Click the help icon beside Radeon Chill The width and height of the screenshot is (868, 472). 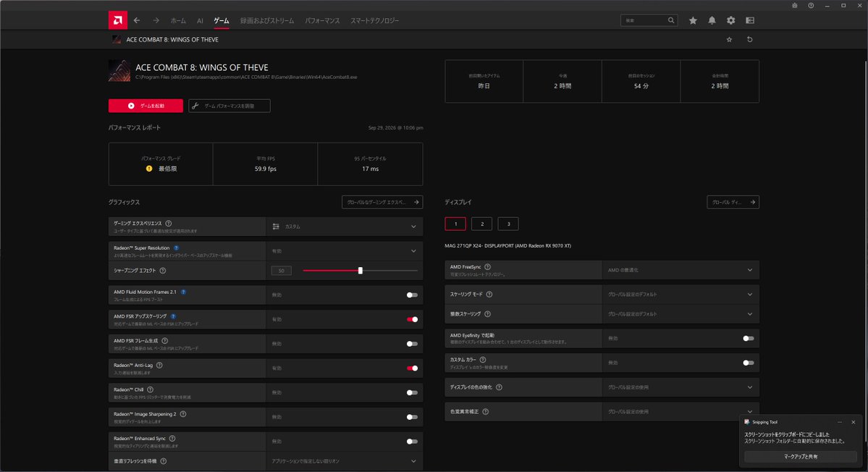tap(150, 389)
